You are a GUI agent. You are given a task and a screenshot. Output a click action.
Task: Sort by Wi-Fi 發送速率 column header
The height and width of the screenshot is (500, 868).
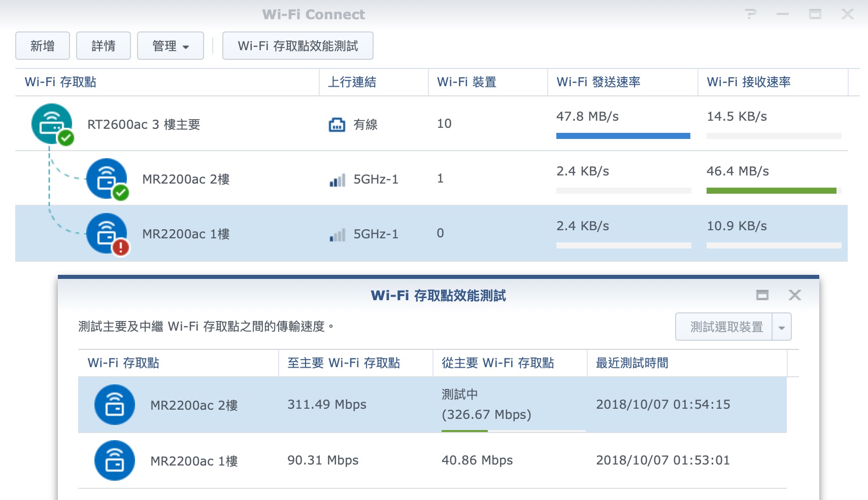pyautogui.click(x=598, y=82)
